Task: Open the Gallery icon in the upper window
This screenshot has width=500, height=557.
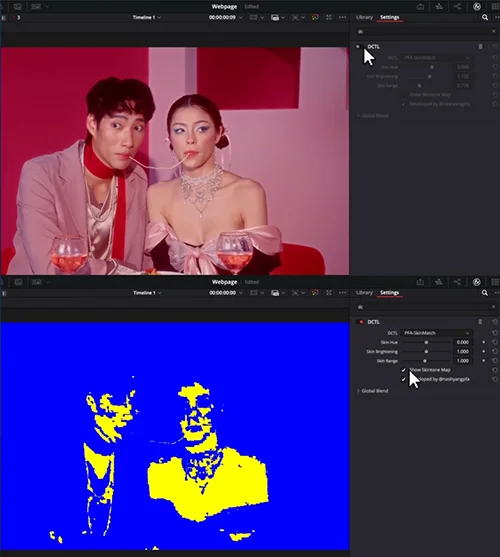Action: pyautogui.click(x=18, y=6)
